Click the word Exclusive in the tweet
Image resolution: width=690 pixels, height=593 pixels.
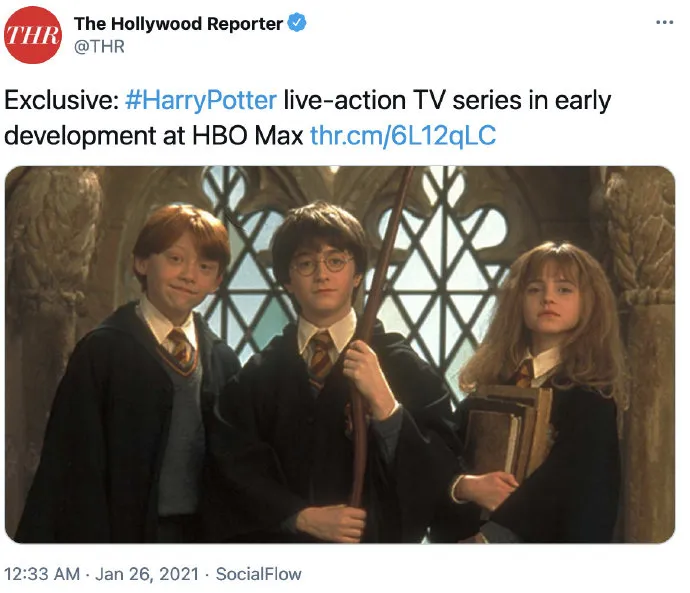59,100
